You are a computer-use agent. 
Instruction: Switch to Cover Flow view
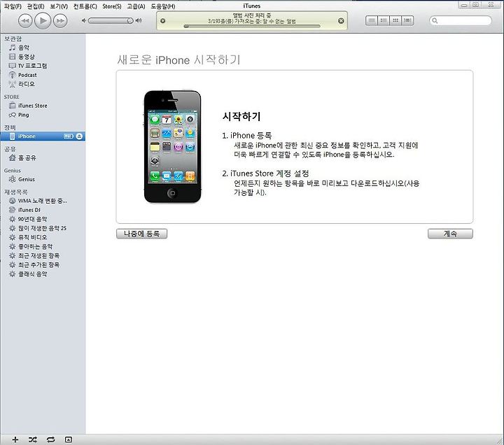click(407, 20)
